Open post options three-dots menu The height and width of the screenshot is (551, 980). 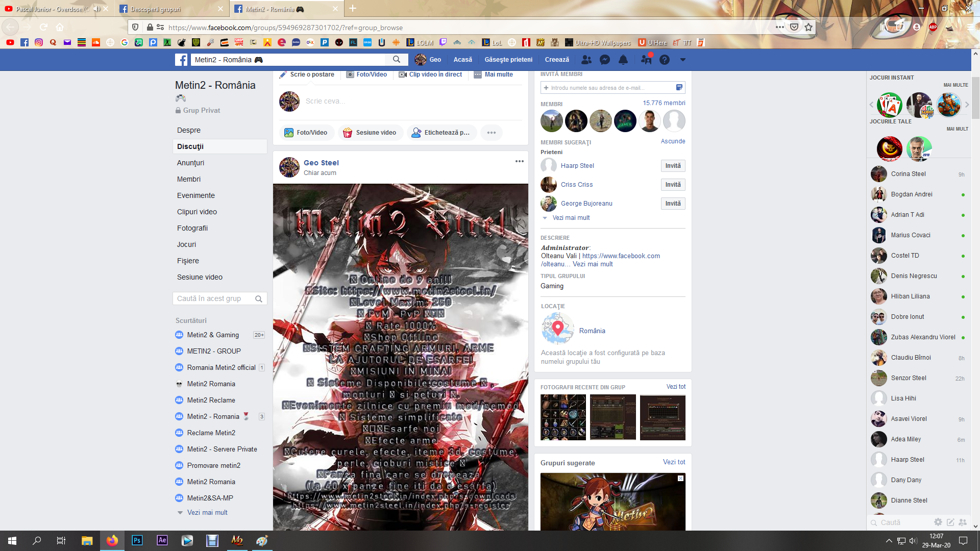(519, 161)
